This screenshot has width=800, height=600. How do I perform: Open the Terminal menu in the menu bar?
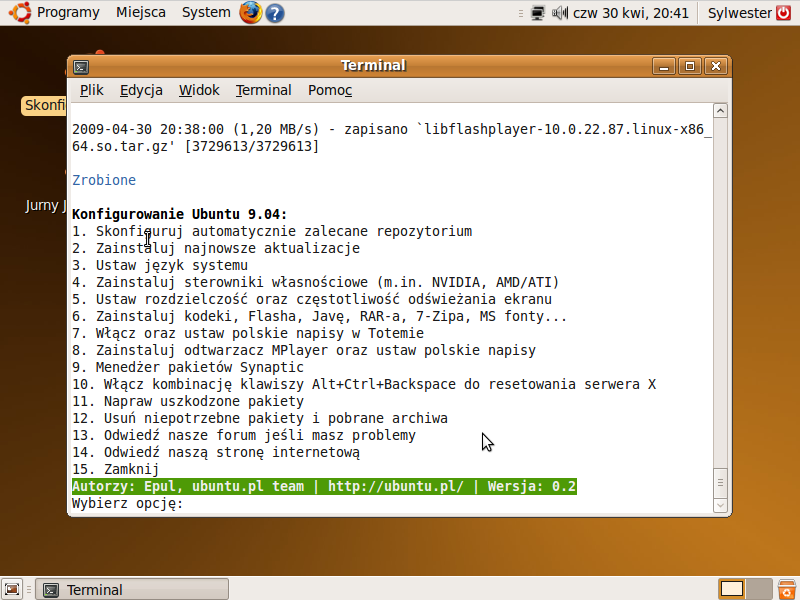pyautogui.click(x=264, y=90)
